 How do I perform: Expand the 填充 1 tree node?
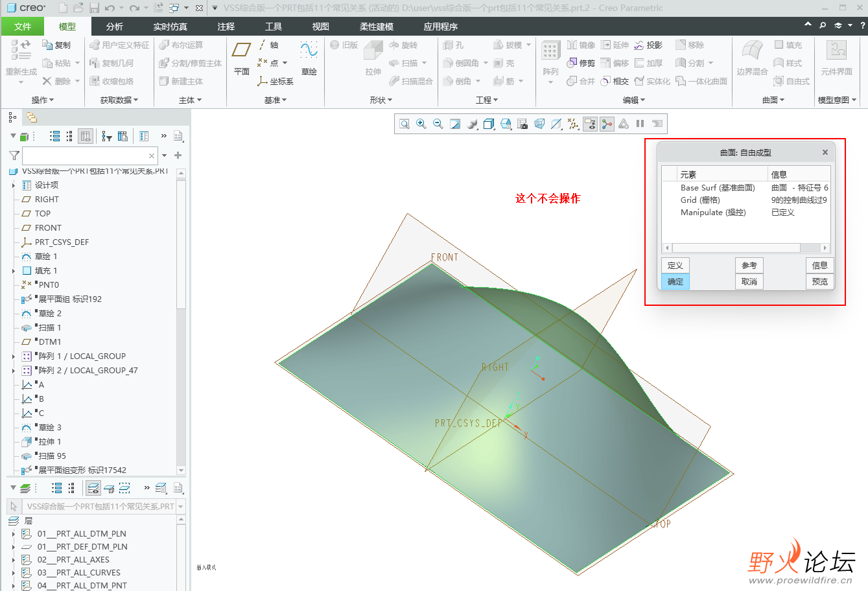click(14, 271)
